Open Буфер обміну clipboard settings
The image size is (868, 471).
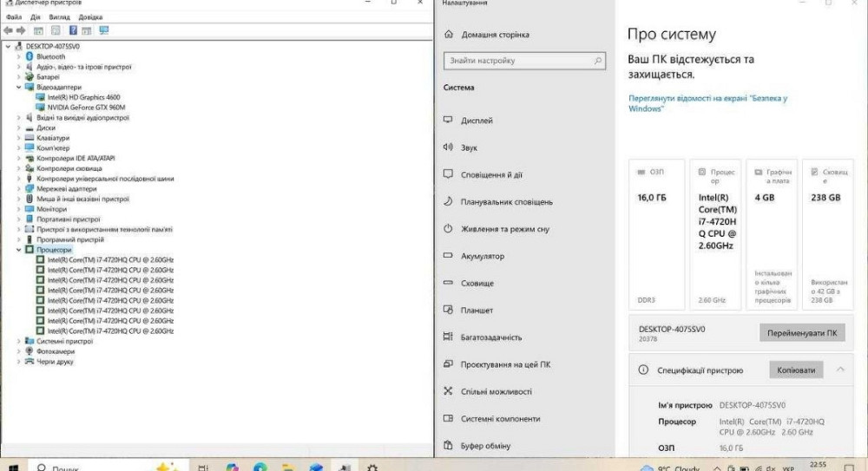tap(485, 446)
